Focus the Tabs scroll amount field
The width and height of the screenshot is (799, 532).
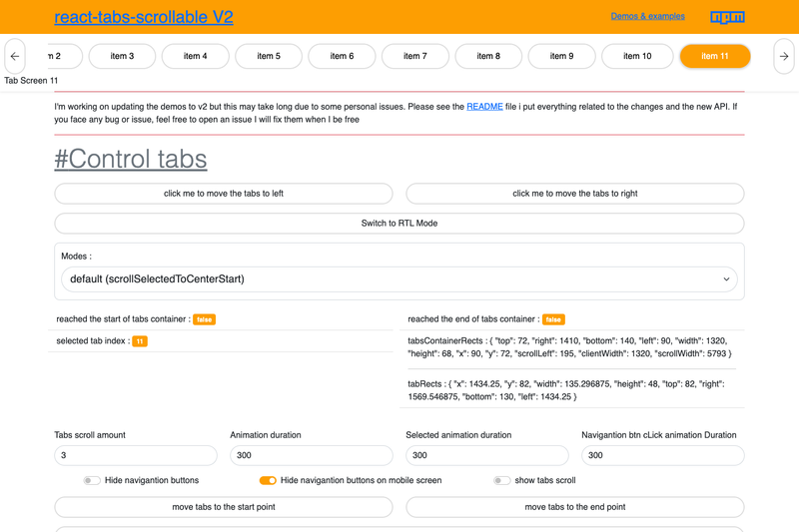(x=136, y=455)
